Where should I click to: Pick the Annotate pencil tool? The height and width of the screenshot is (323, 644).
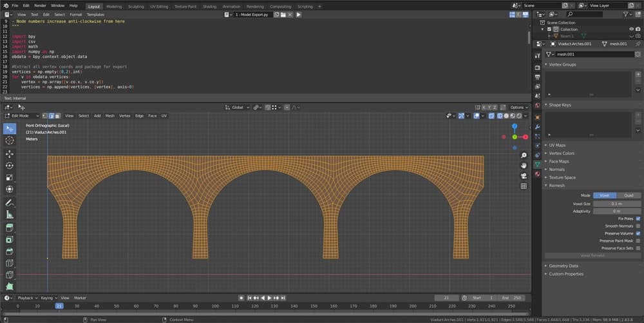point(10,202)
